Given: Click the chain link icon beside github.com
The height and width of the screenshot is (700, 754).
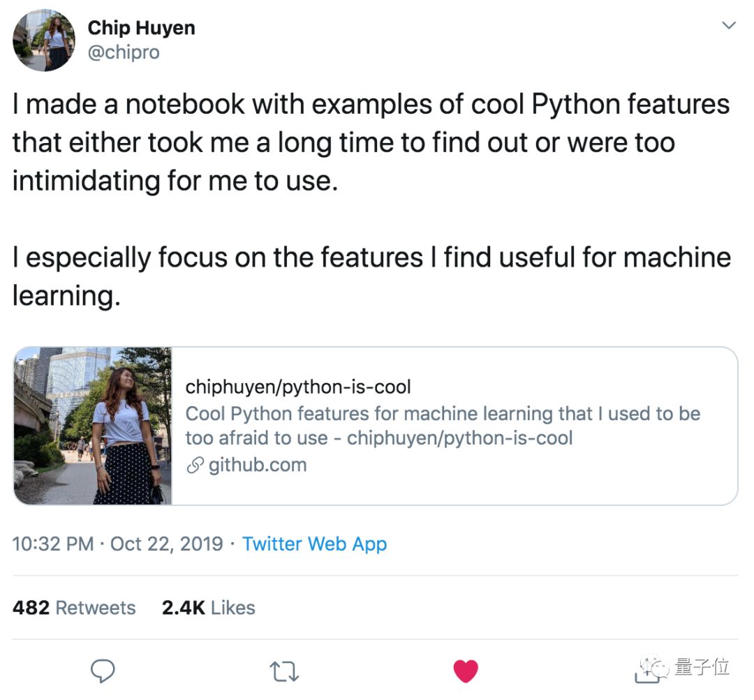Looking at the screenshot, I should [x=194, y=466].
